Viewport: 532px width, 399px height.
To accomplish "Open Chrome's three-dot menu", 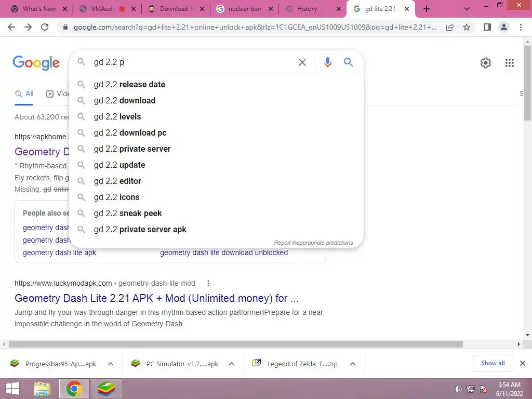I will click(x=521, y=27).
